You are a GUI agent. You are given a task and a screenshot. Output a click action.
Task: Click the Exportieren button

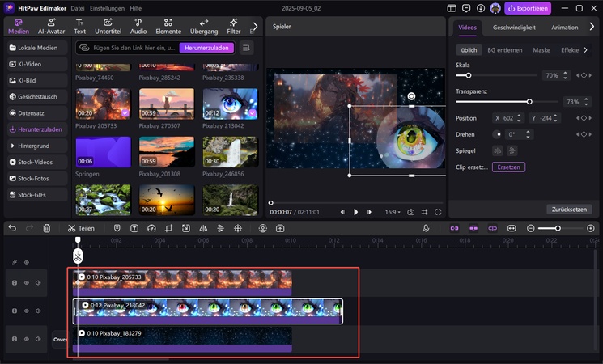pos(528,8)
